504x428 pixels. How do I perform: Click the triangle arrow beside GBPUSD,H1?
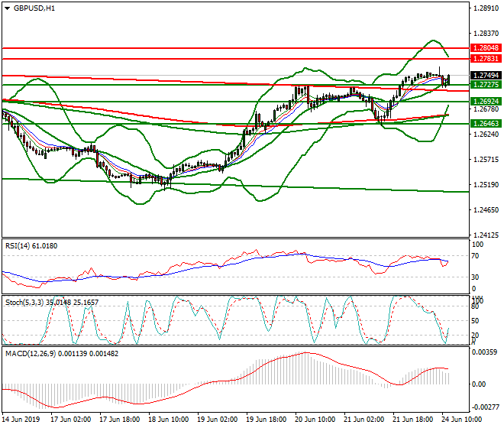click(x=7, y=8)
